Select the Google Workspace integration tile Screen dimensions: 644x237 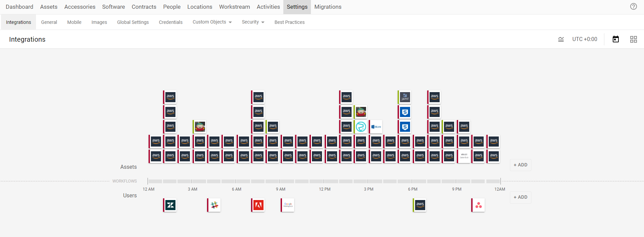click(288, 205)
